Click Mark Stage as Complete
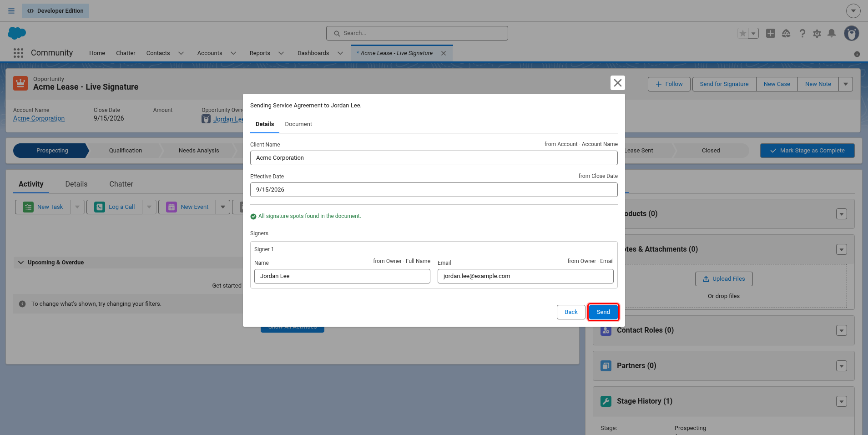Image resolution: width=868 pixels, height=435 pixels. (807, 151)
